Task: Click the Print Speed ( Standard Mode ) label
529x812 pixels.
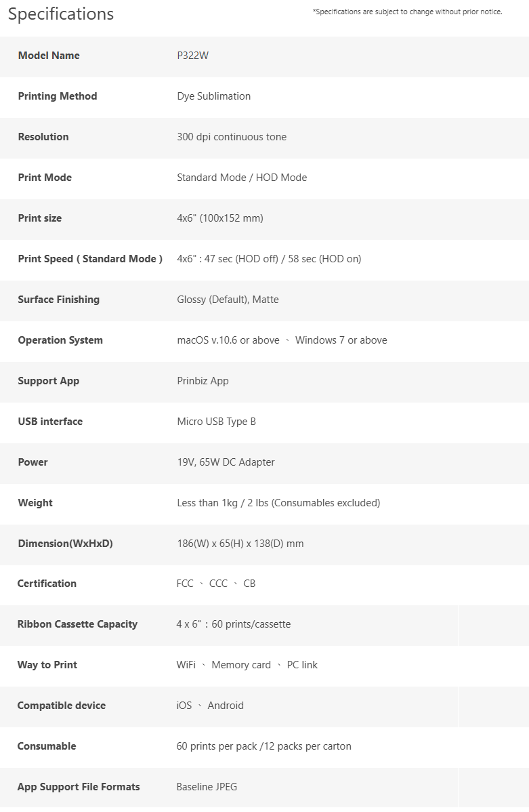Action: click(x=90, y=259)
